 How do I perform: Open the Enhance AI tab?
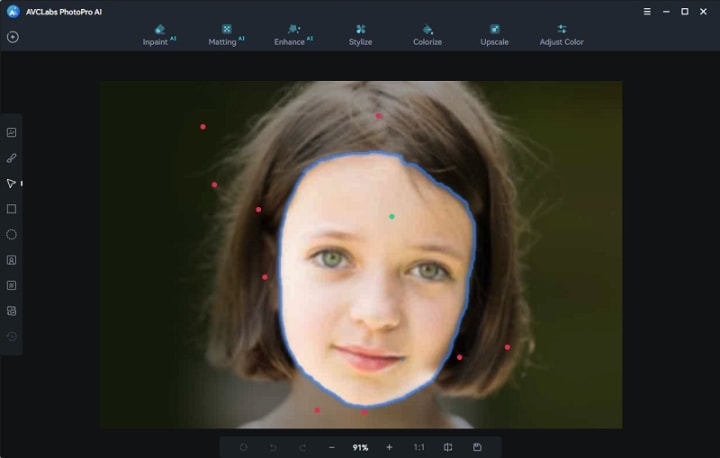coord(293,35)
